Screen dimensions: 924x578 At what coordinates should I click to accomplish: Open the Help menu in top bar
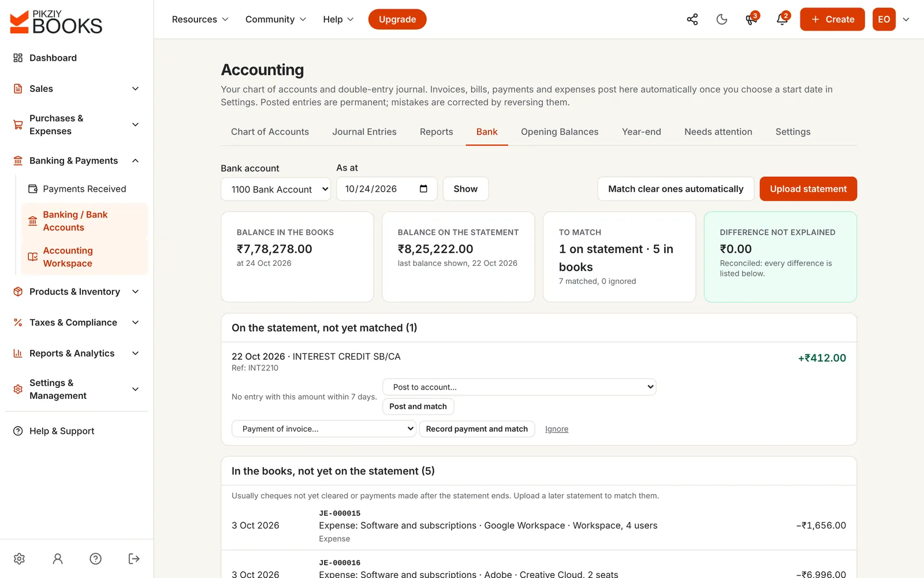[338, 19]
